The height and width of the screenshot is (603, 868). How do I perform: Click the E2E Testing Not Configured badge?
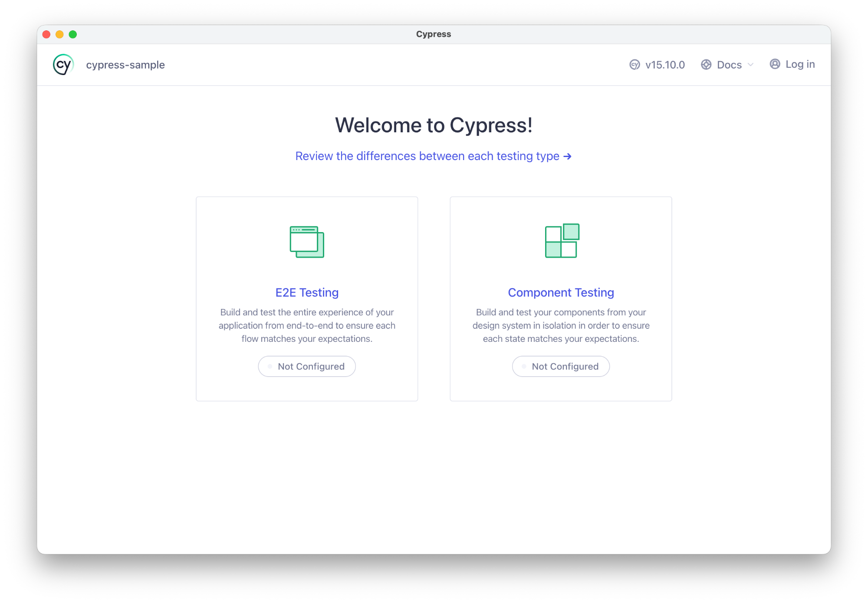point(307,367)
